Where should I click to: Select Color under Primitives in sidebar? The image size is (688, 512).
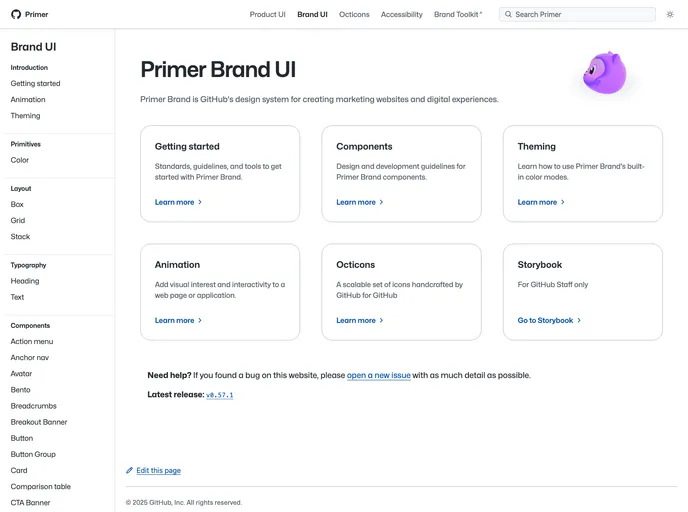(20, 160)
